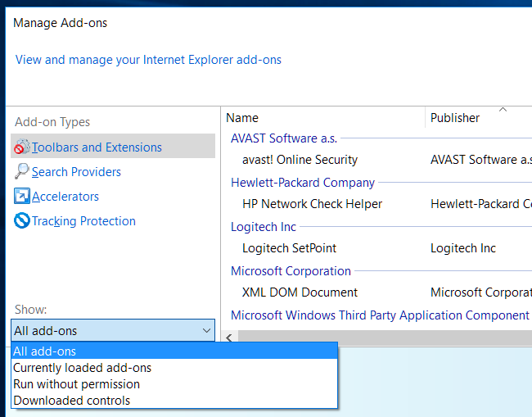
Task: Click the Toolbars and Extensions gear icon
Action: click(x=21, y=147)
